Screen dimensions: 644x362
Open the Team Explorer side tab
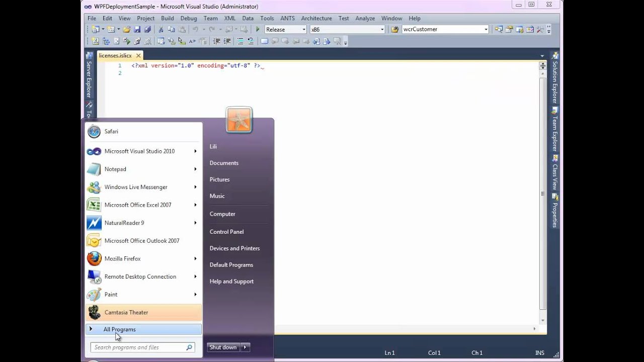tap(555, 130)
